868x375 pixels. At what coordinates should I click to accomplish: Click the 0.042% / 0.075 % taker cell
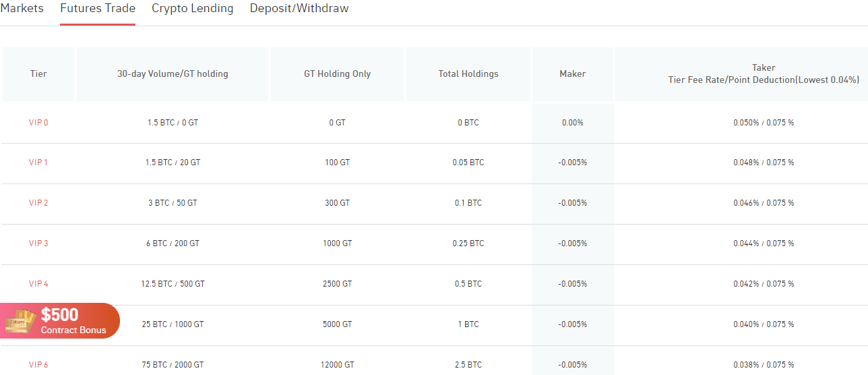(x=764, y=284)
